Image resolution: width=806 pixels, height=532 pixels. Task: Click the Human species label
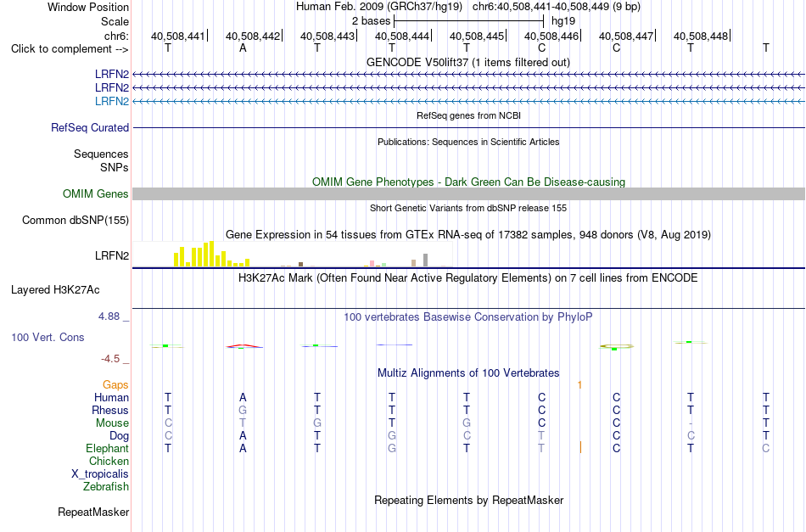coord(111,397)
